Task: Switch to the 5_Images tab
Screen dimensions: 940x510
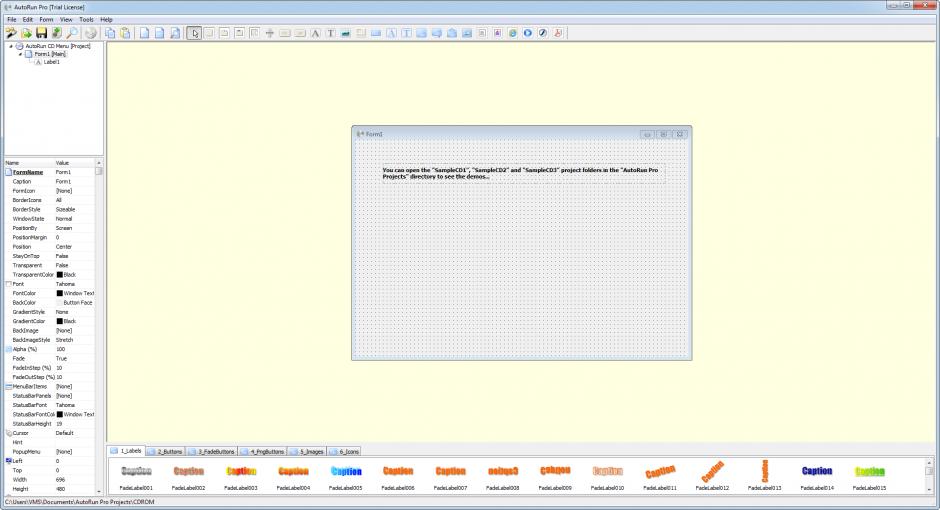Action: click(x=307, y=451)
